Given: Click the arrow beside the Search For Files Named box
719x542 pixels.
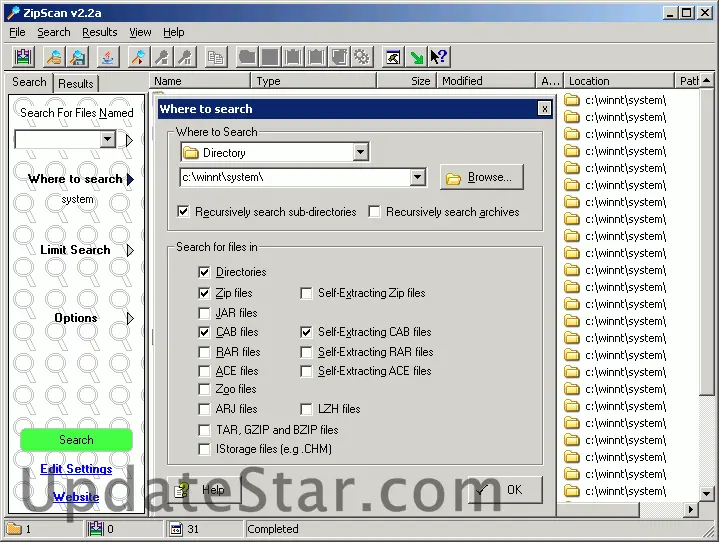Looking at the screenshot, I should tap(129, 140).
